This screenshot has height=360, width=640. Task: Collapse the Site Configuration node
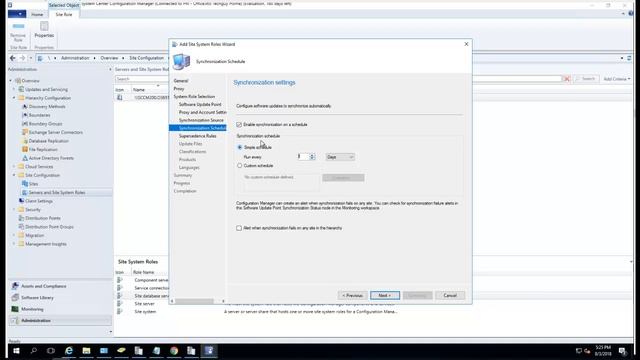point(14,175)
